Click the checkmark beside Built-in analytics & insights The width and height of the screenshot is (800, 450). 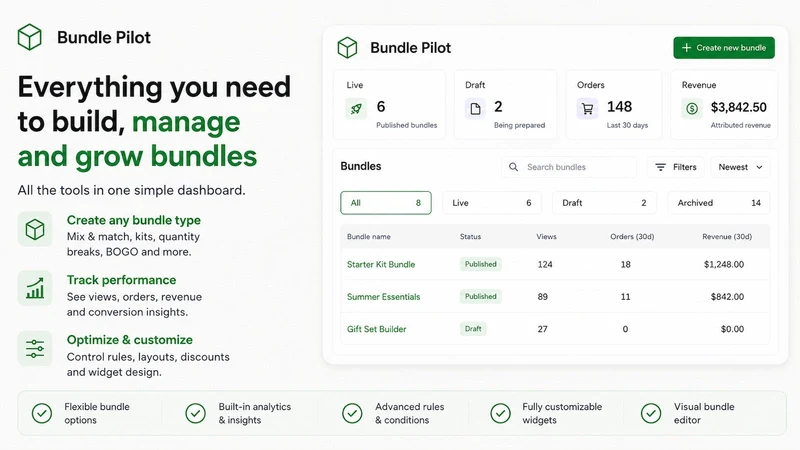coord(195,413)
